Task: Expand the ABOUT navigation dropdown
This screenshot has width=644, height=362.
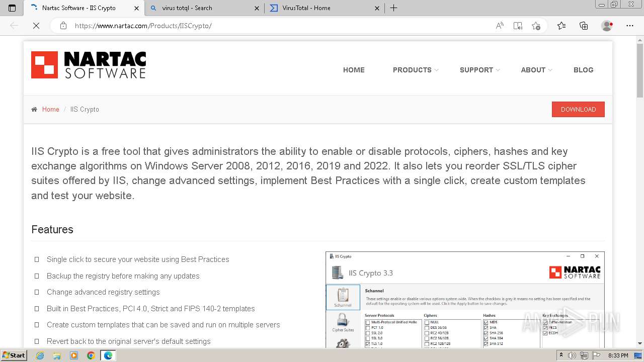Action: pos(536,70)
